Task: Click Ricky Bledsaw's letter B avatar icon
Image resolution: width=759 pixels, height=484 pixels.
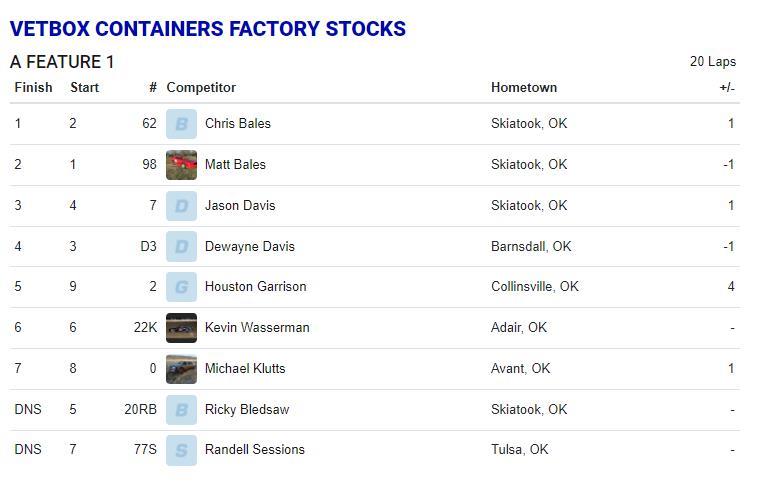Action: pyautogui.click(x=181, y=409)
